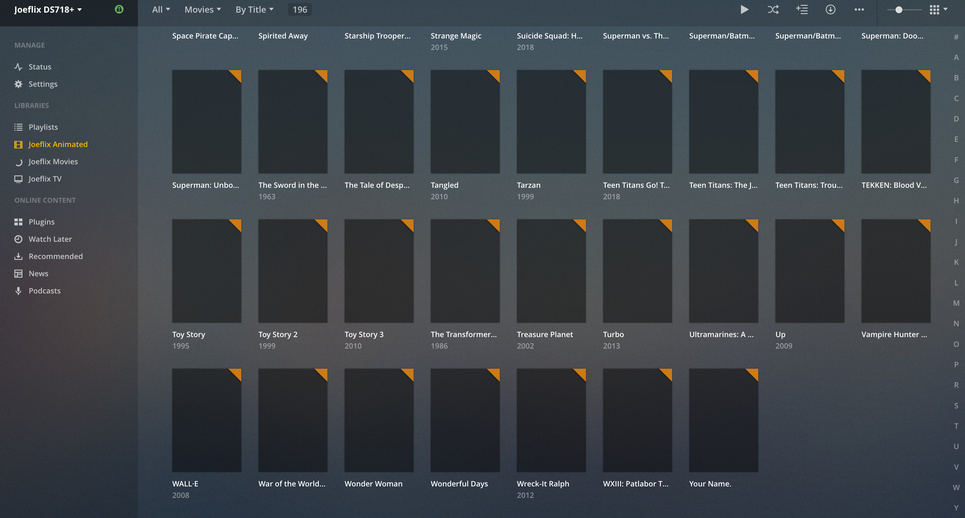This screenshot has width=965, height=518.
Task: Click the Turbo title text
Action: click(613, 335)
